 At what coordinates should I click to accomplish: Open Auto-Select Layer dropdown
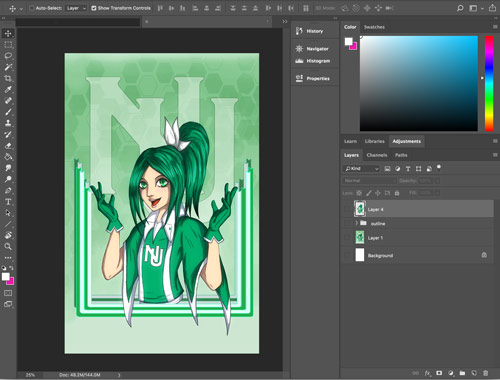[x=76, y=8]
